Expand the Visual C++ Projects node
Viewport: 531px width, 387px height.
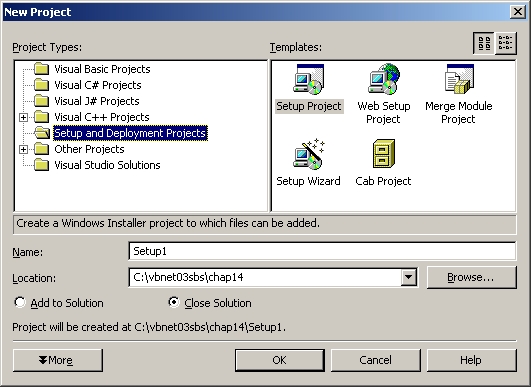coord(23,117)
